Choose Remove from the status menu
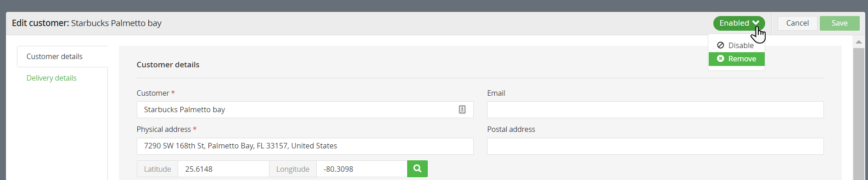 [736, 59]
